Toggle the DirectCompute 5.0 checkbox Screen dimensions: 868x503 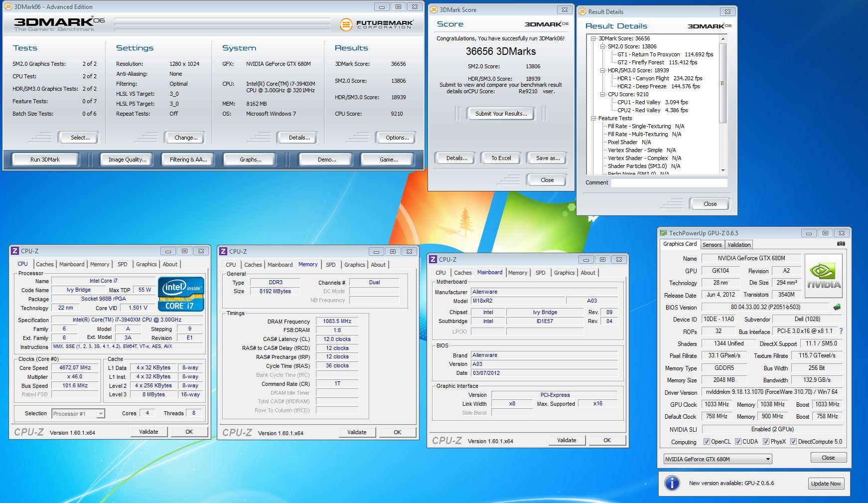793,442
